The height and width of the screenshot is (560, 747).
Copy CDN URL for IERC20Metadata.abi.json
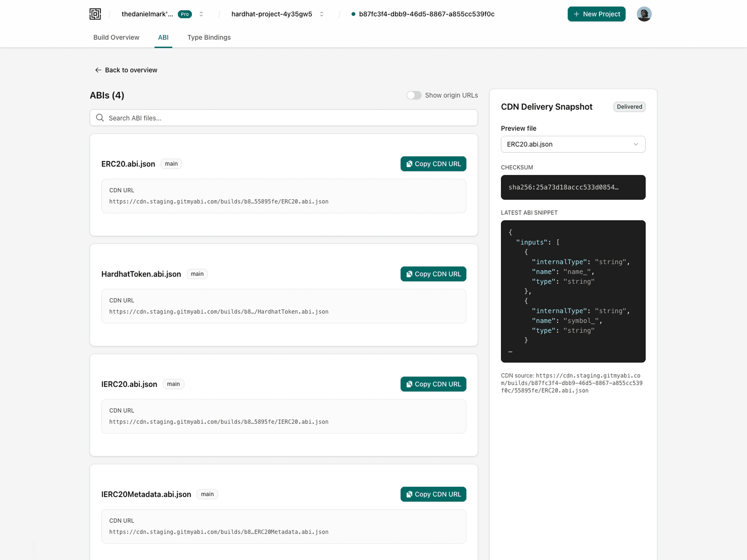click(x=433, y=494)
